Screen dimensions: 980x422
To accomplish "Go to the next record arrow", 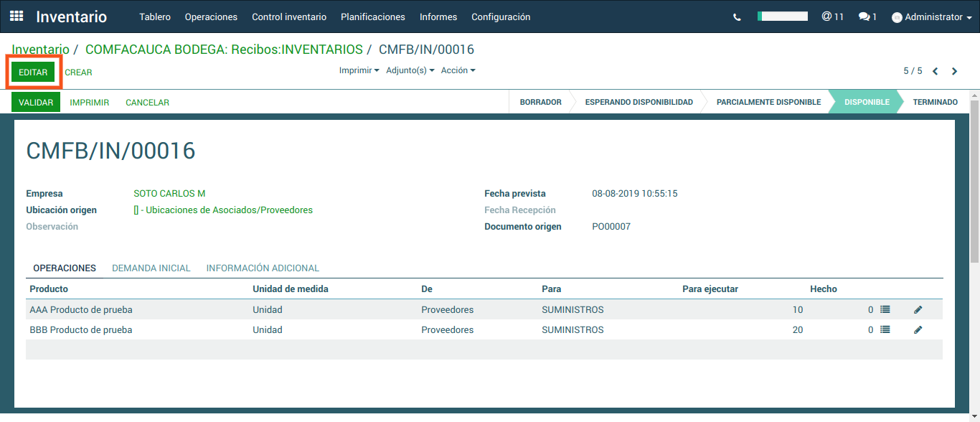I will pos(954,71).
